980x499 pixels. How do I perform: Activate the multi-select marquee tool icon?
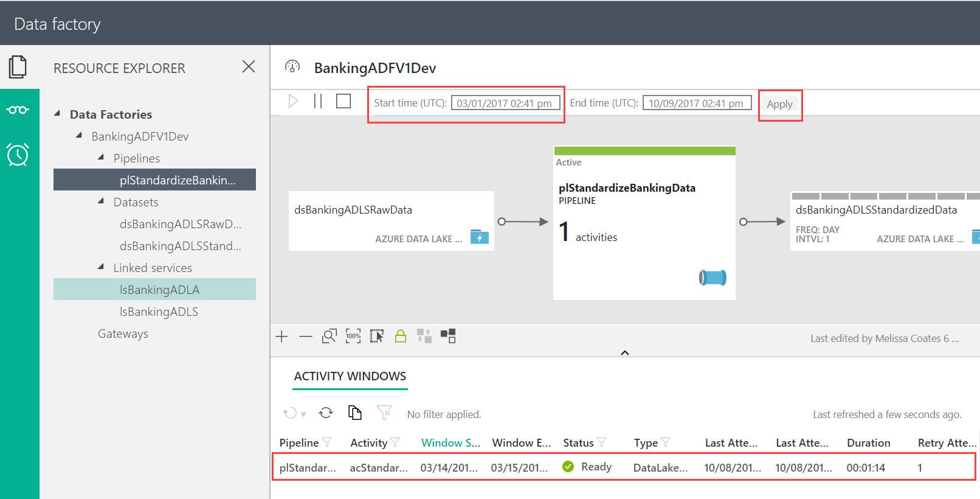[x=377, y=336]
